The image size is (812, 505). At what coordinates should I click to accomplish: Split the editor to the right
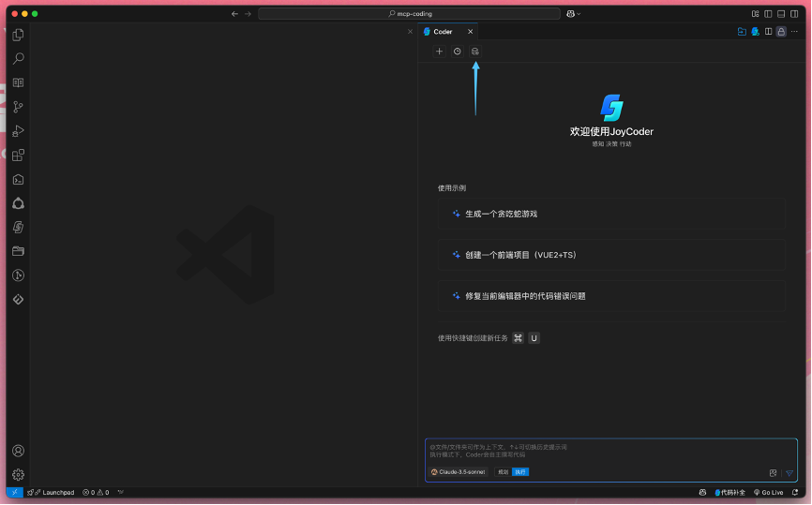pos(769,32)
